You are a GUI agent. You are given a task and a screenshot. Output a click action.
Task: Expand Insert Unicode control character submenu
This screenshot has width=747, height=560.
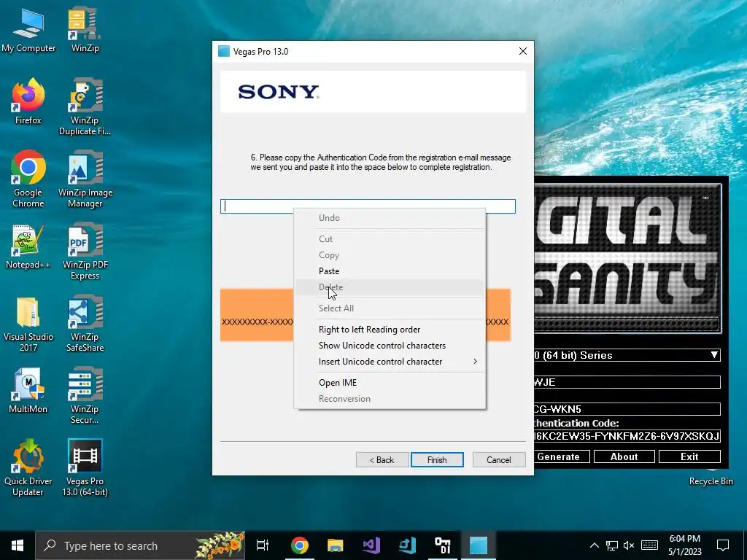[x=390, y=362]
